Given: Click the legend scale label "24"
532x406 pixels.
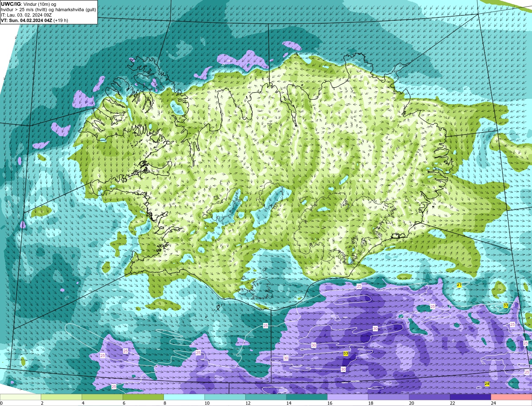Looking at the screenshot, I should [x=493, y=403].
